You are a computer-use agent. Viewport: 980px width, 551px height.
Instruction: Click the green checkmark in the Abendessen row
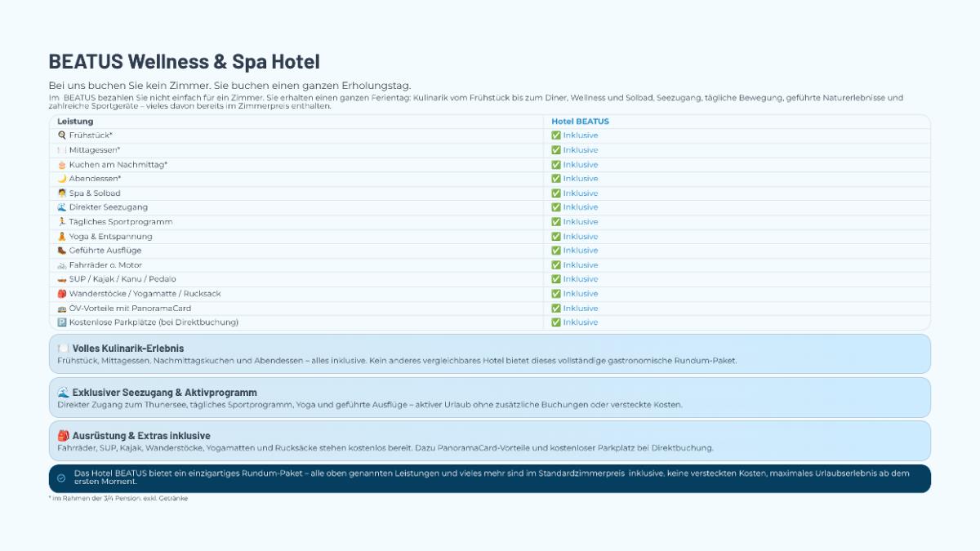click(556, 179)
